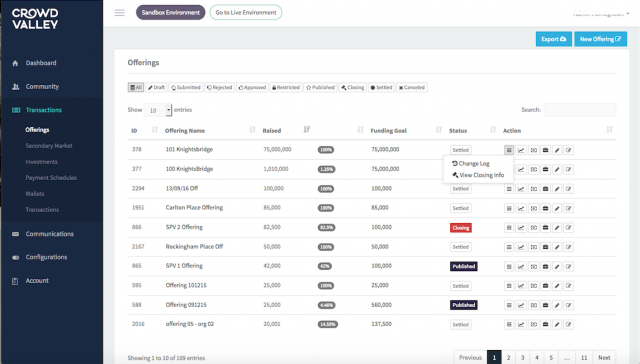Open the chart icon for 100 KnightsBridge
Viewport: 640px width, 364px height.
coord(521,169)
